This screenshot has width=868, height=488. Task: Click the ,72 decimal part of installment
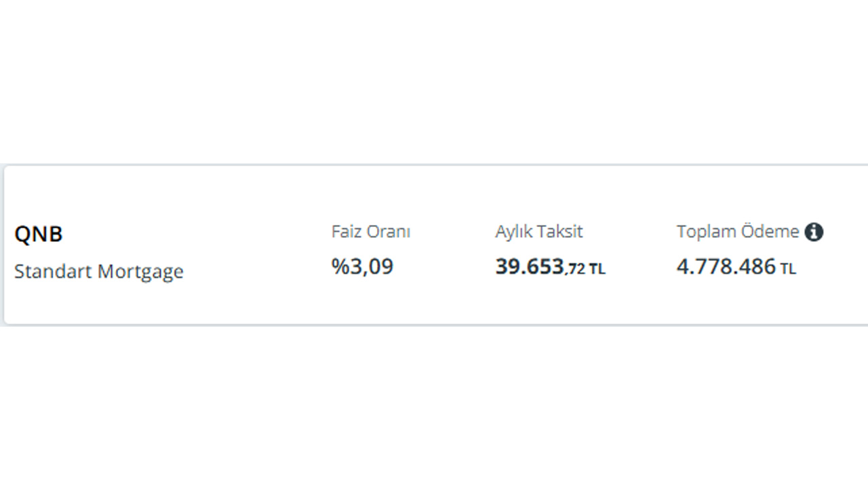[575, 270]
